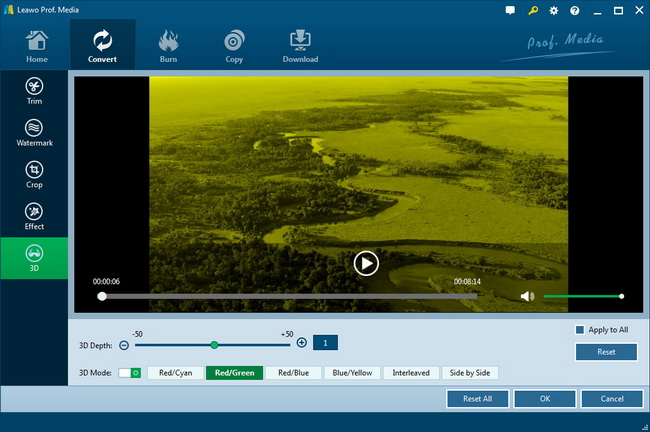The height and width of the screenshot is (432, 650).
Task: Open the Trim tool in sidebar
Action: [34, 92]
